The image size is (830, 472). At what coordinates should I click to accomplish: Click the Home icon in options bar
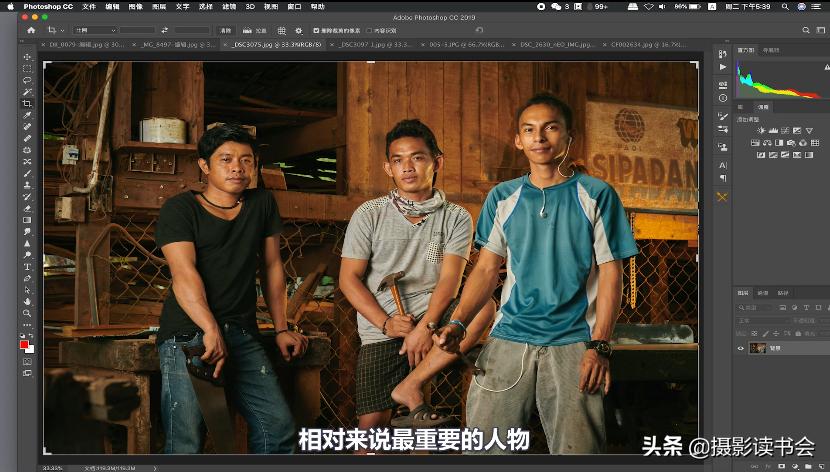31,30
